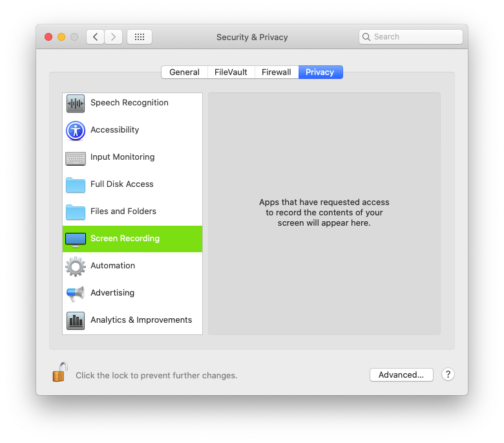This screenshot has height=443, width=504.
Task: Select Files and Folders in the list
Action: click(132, 212)
